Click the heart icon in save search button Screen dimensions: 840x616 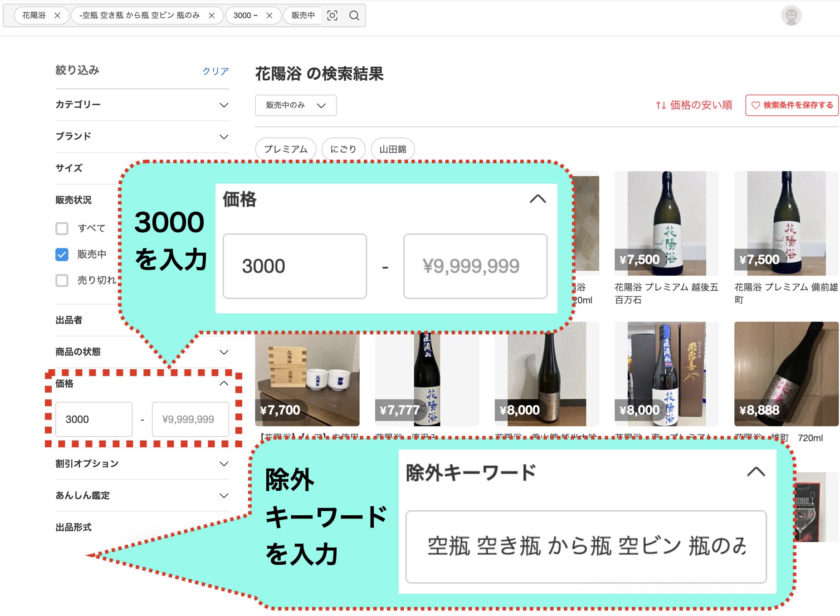coord(756,105)
